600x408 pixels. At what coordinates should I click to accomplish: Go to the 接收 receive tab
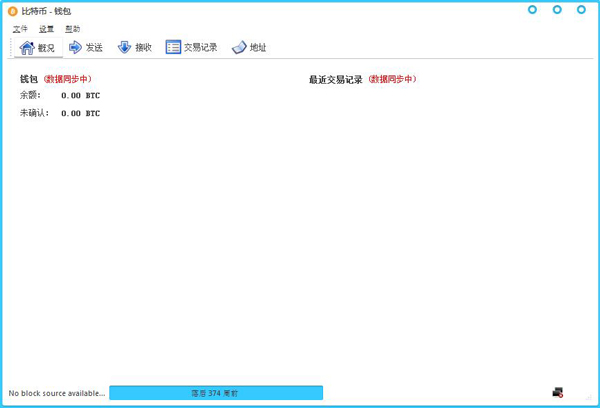[x=135, y=47]
